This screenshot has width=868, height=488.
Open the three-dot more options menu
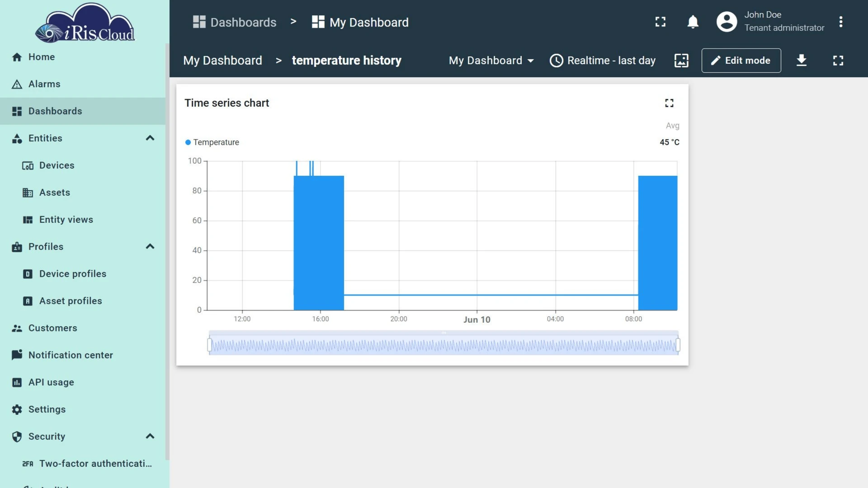click(x=840, y=22)
